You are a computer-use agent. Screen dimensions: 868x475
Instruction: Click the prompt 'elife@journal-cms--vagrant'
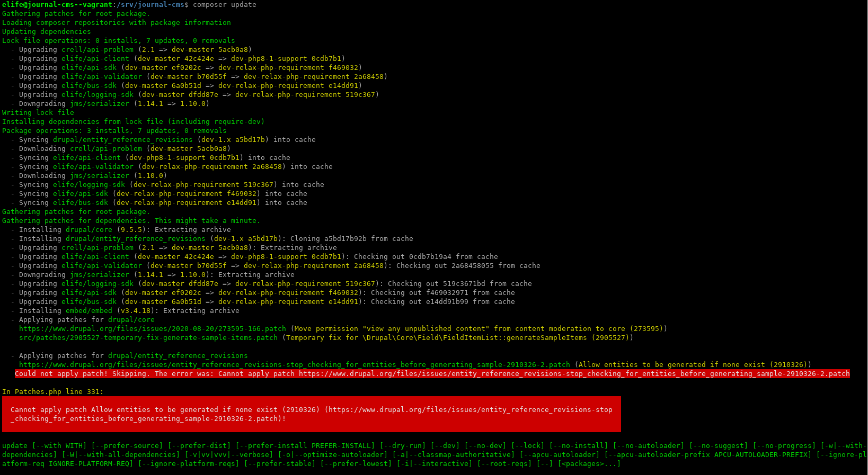pos(57,5)
